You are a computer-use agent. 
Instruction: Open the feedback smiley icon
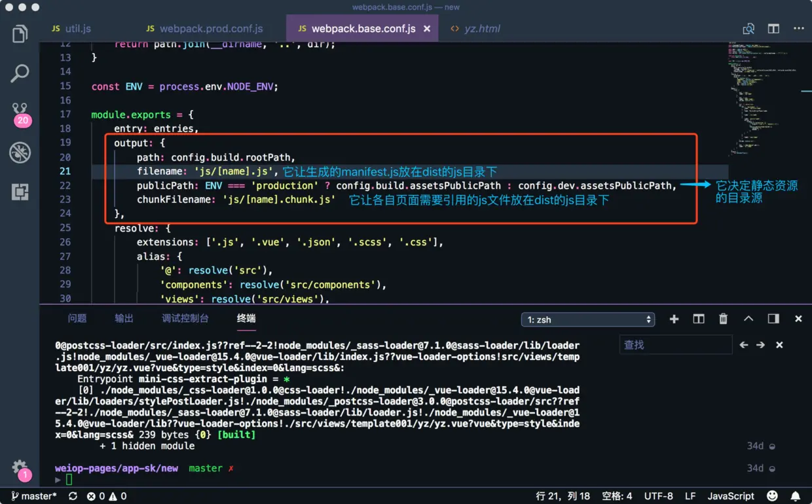tap(773, 496)
